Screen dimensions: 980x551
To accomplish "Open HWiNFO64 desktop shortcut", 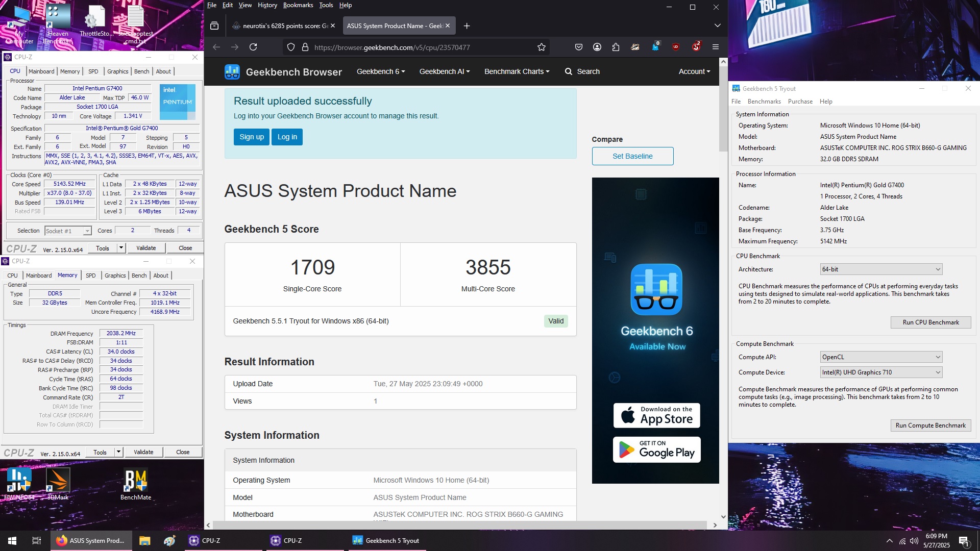I will (x=19, y=484).
